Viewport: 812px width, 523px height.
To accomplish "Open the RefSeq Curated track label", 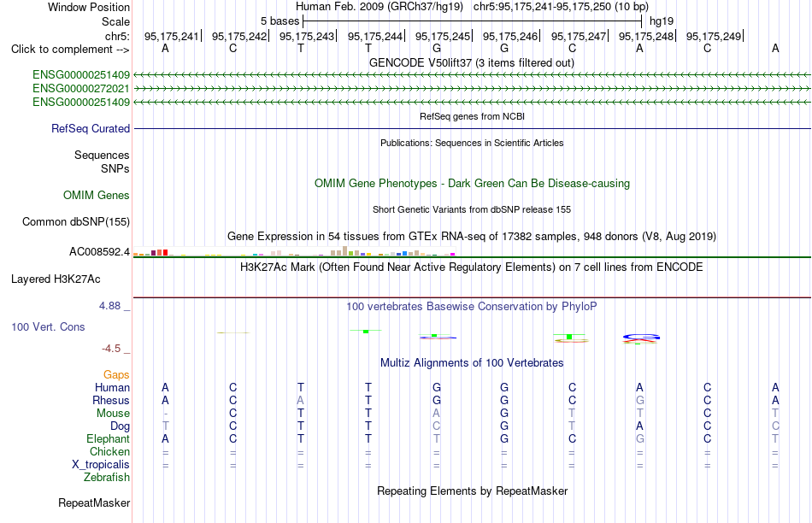I will [91, 128].
